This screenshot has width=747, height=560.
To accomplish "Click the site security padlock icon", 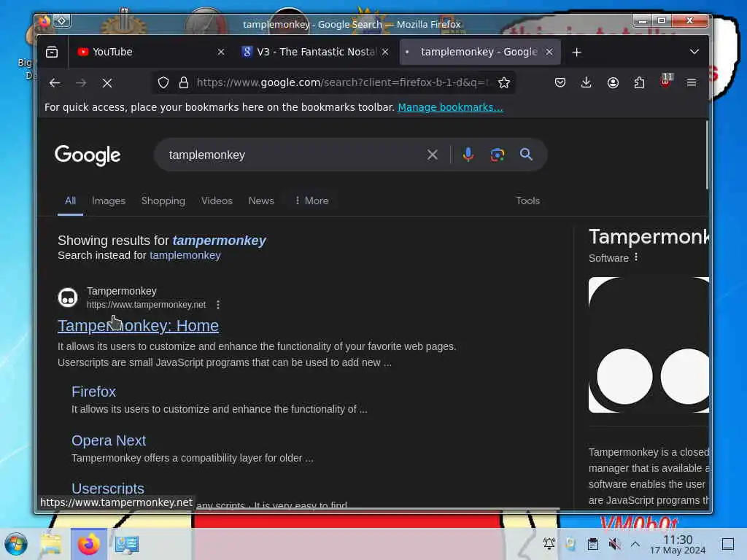I will pyautogui.click(x=183, y=83).
